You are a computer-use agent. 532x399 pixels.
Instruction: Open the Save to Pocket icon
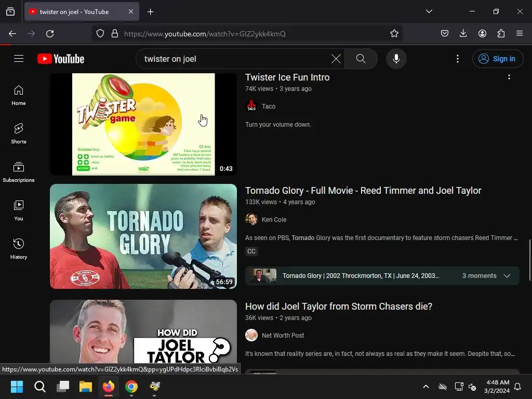(x=445, y=34)
